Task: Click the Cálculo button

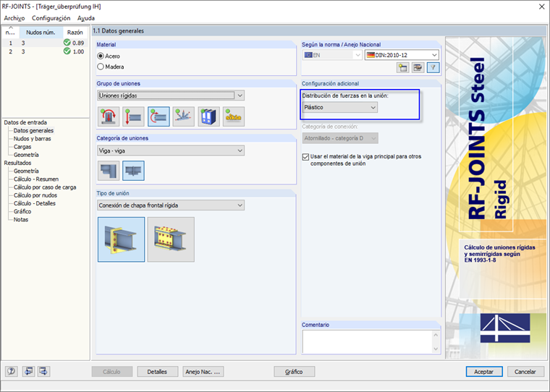Action: tap(112, 372)
